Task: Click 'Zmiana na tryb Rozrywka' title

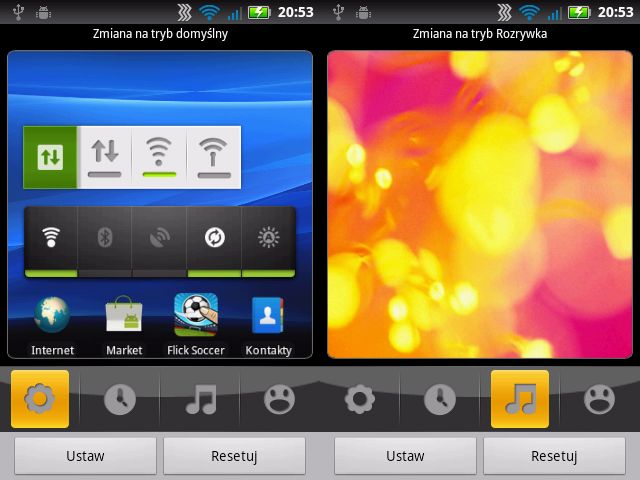Action: coord(480,34)
